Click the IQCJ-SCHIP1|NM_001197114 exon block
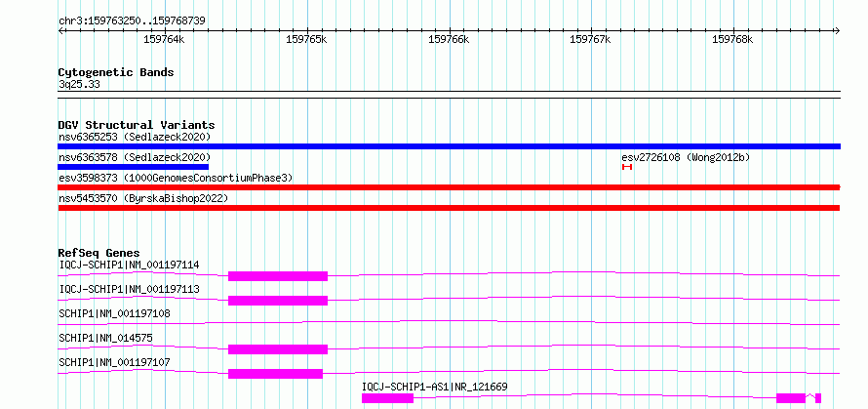 [x=278, y=276]
